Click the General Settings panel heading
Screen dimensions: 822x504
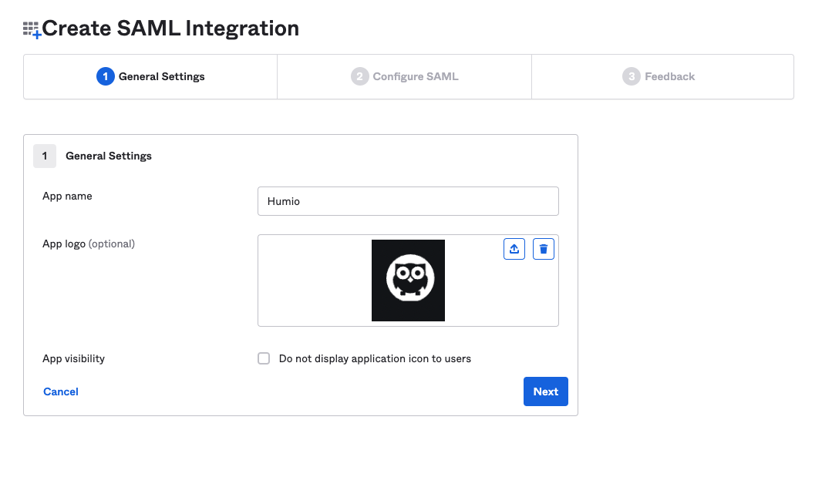[x=108, y=156]
